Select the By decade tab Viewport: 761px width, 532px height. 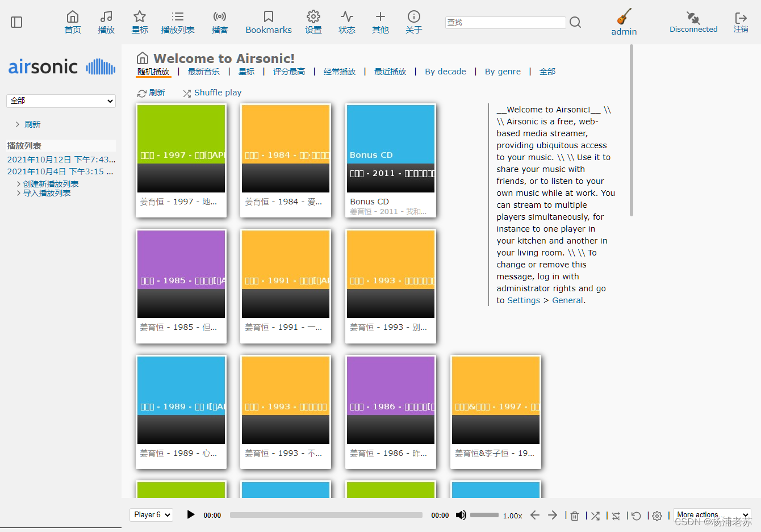click(x=445, y=72)
